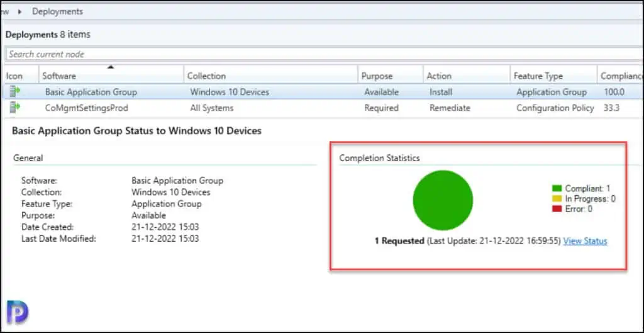
Task: Click the Completion Statistics heading
Action: click(x=379, y=158)
